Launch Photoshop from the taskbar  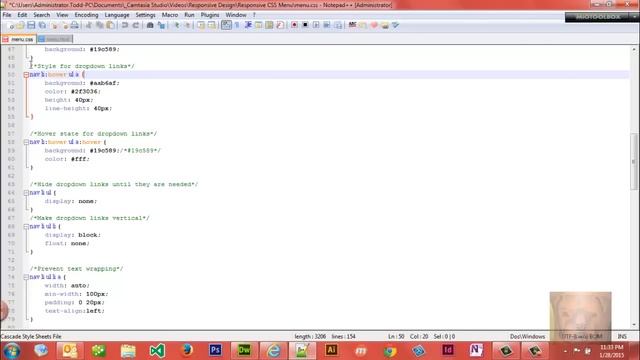tap(215, 350)
